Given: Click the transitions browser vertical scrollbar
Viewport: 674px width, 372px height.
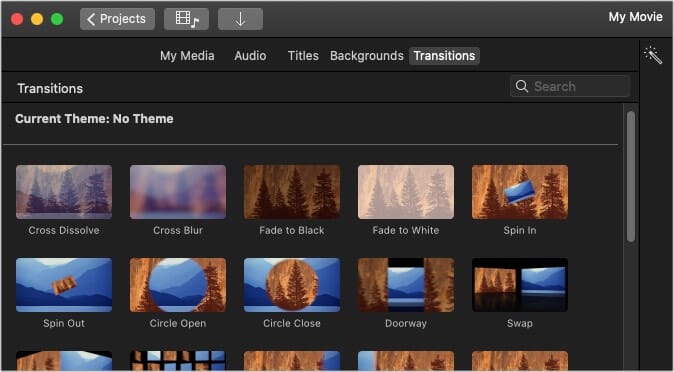Looking at the screenshot, I should tap(631, 176).
